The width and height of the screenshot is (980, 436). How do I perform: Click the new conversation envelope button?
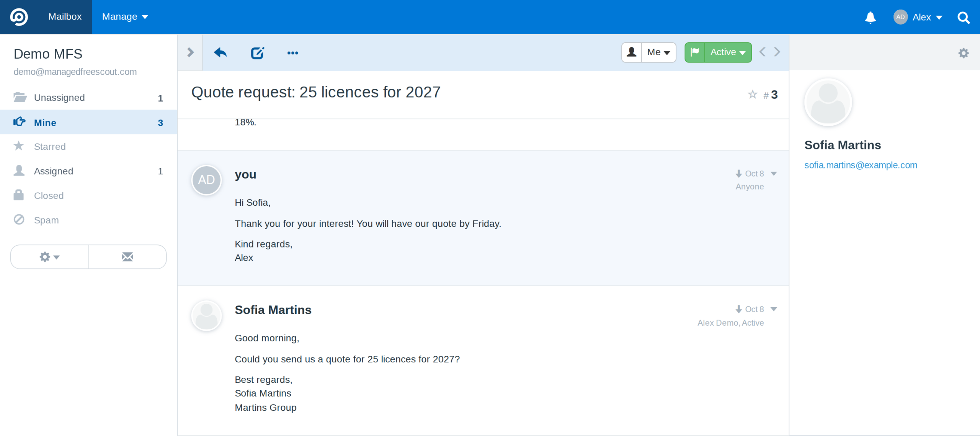pos(127,257)
